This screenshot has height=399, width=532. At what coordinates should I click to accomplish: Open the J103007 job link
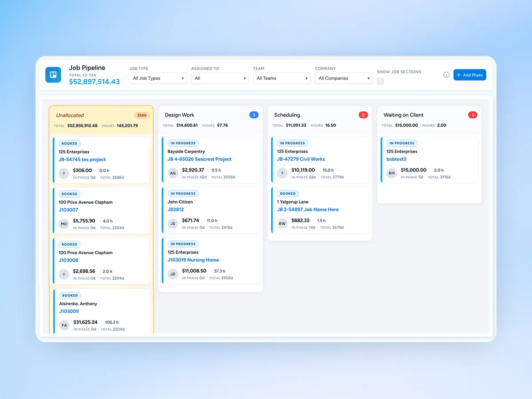(x=68, y=210)
